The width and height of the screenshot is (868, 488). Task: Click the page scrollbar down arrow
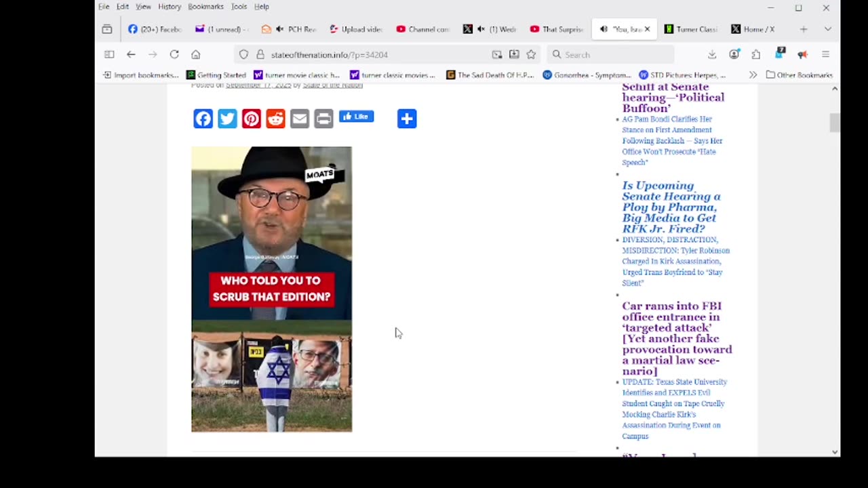[x=835, y=452]
